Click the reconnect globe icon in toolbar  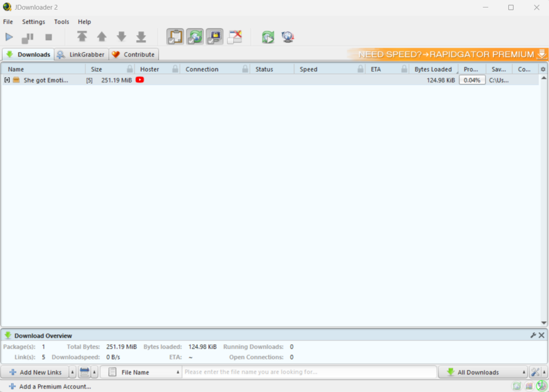tap(288, 37)
